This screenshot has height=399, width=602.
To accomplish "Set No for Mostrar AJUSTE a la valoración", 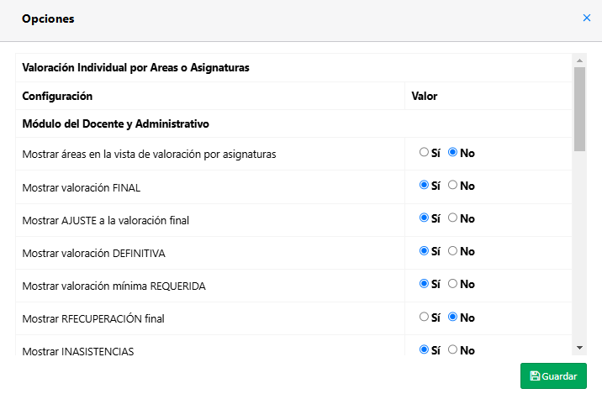I will tap(453, 218).
